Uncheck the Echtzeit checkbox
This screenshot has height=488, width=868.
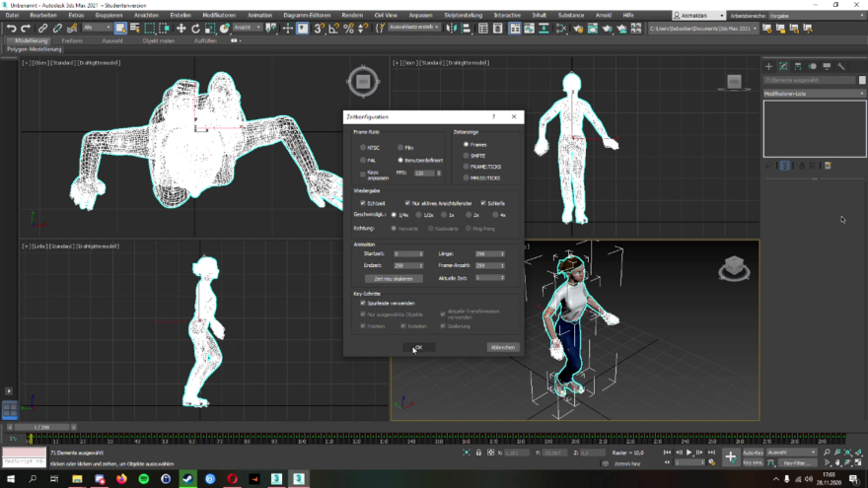(x=363, y=202)
